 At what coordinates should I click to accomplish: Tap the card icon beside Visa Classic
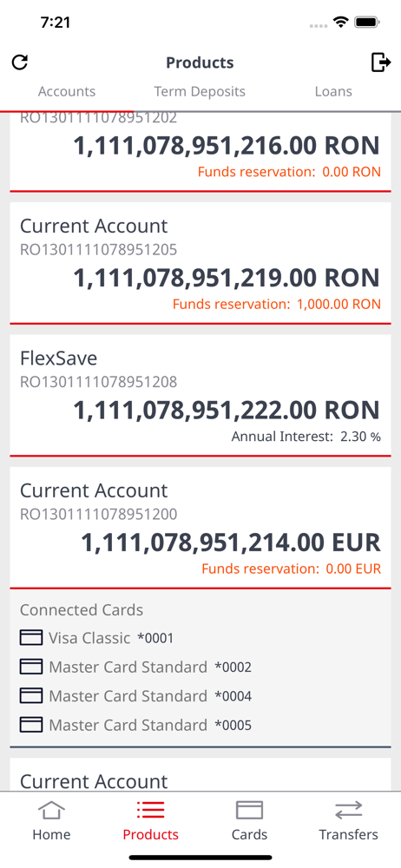click(31, 638)
